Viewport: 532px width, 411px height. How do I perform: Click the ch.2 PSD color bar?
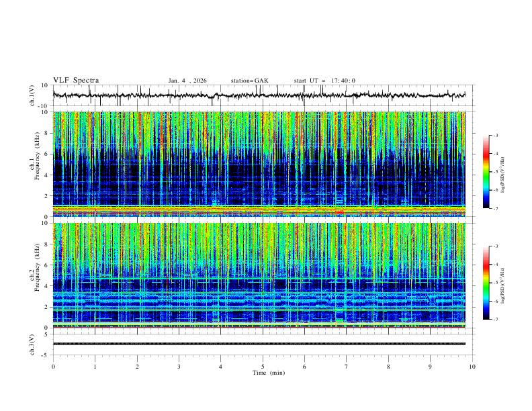point(486,283)
